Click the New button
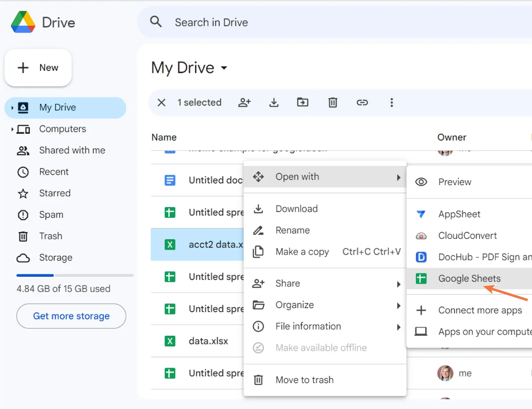This screenshot has width=532, height=409. [38, 68]
